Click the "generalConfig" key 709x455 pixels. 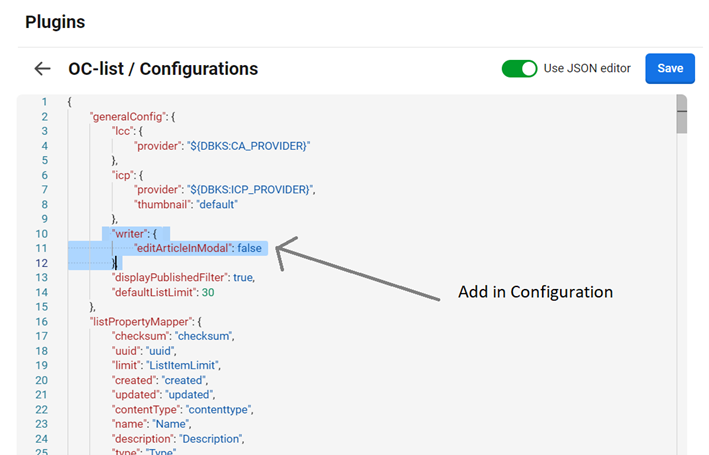click(128, 117)
